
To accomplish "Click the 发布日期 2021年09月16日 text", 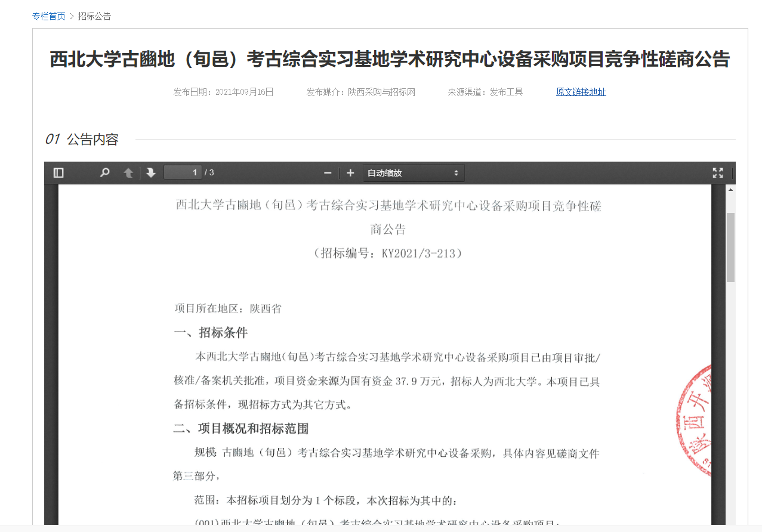I will click(223, 92).
